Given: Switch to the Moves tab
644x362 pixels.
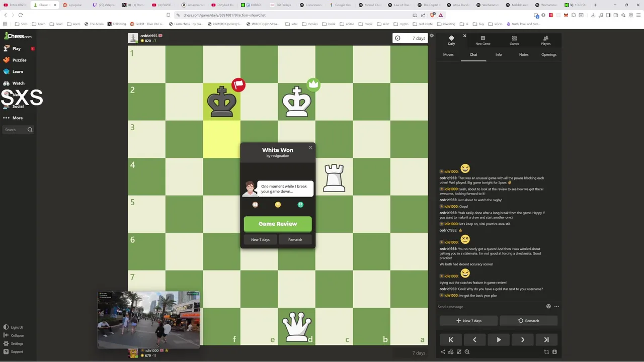Looking at the screenshot, I should [x=448, y=54].
